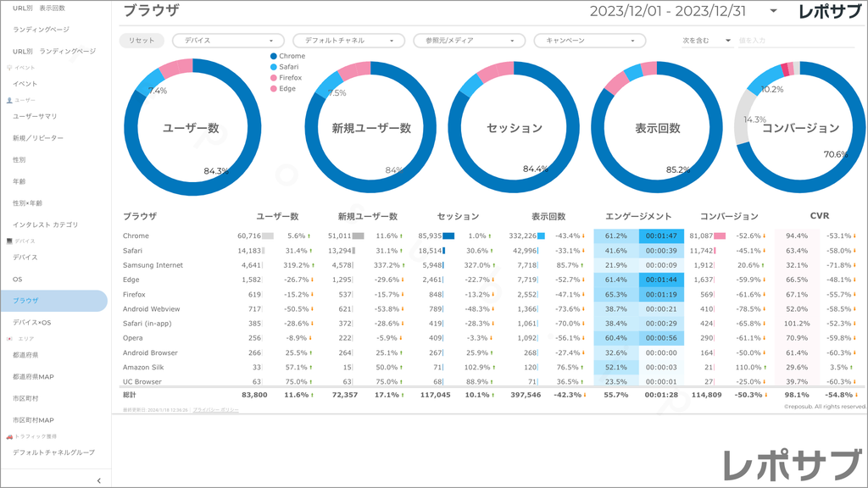Viewport: 868px width, 488px height.
Task: Open the 次を含む condition dropdown
Action: [x=706, y=41]
